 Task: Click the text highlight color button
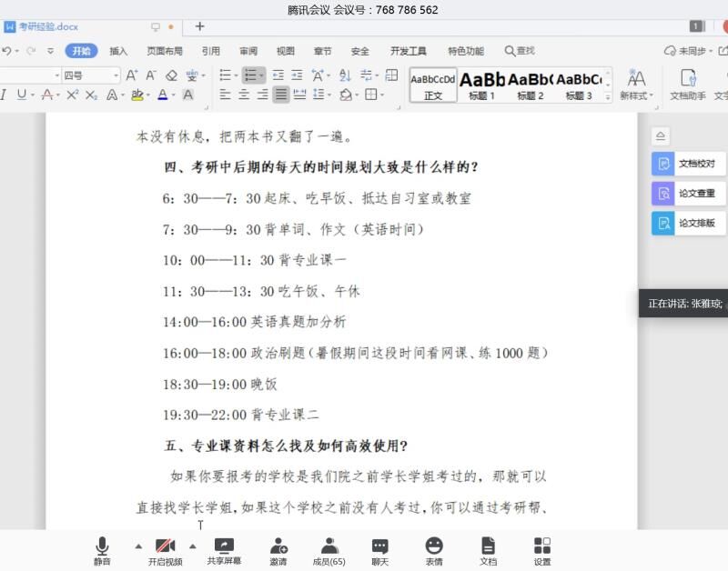137,95
